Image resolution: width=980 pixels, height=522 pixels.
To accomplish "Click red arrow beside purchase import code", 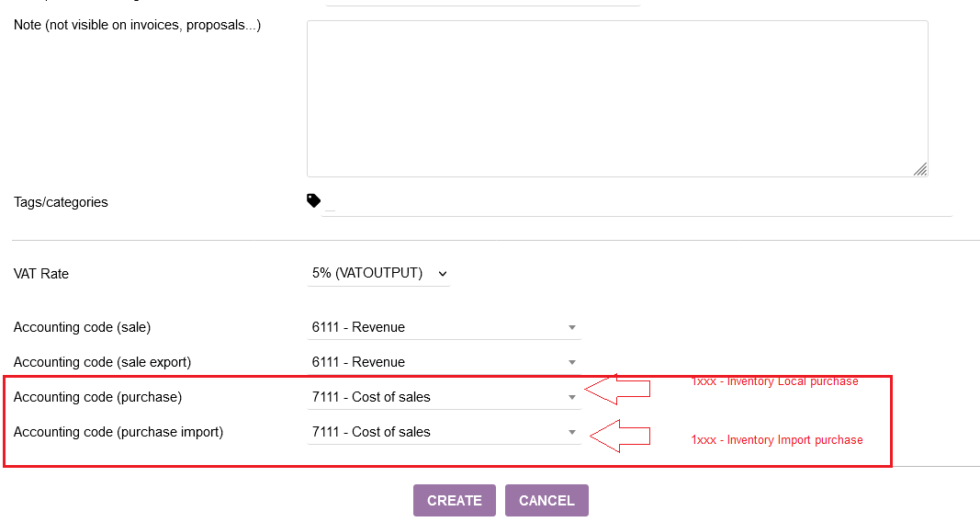I will click(621, 436).
